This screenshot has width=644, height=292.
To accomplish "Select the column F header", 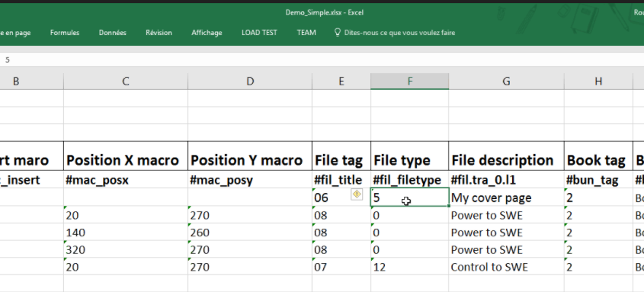I will pos(409,82).
